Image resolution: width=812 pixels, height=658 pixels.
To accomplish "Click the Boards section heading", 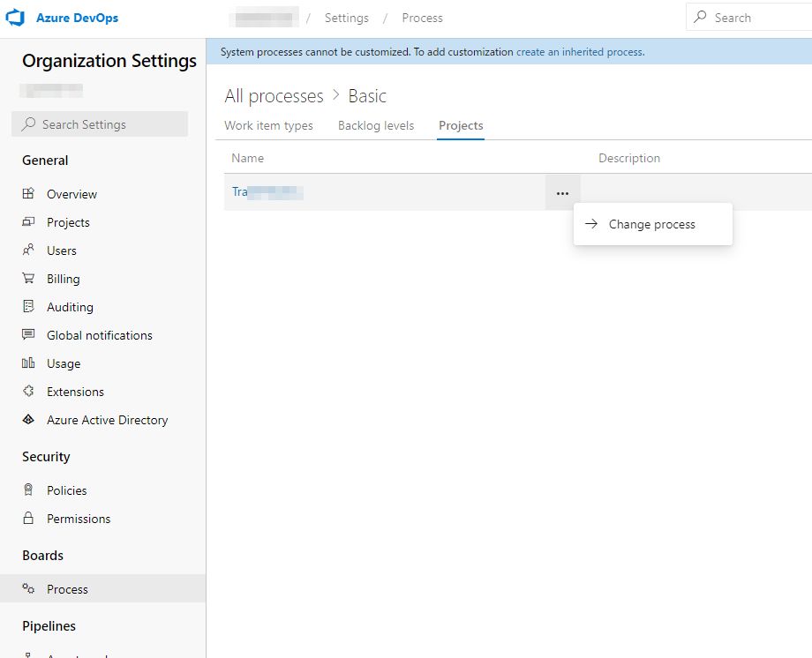I will tap(42, 555).
